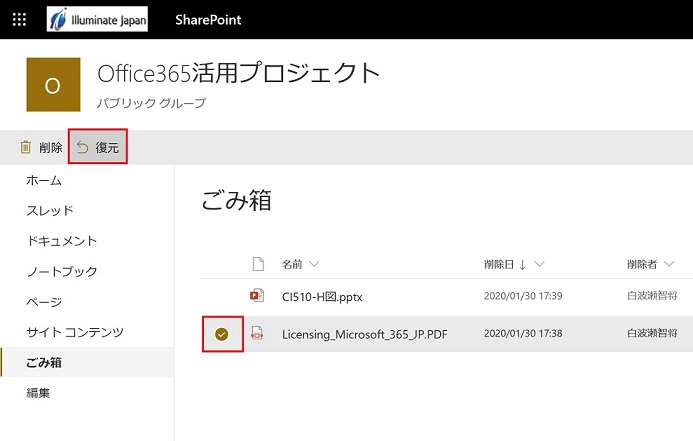Screen dimensions: 693x441
Task: Open ドキュメント in the left navigation
Action: tap(62, 241)
